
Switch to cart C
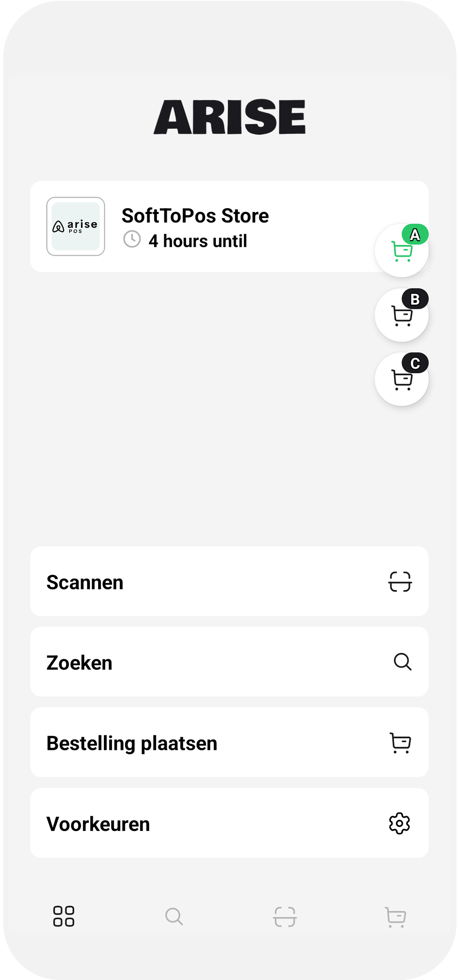tap(401, 379)
